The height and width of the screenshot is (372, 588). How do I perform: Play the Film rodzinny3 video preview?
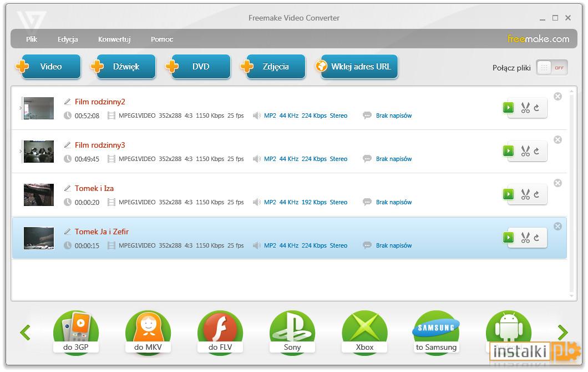point(508,151)
